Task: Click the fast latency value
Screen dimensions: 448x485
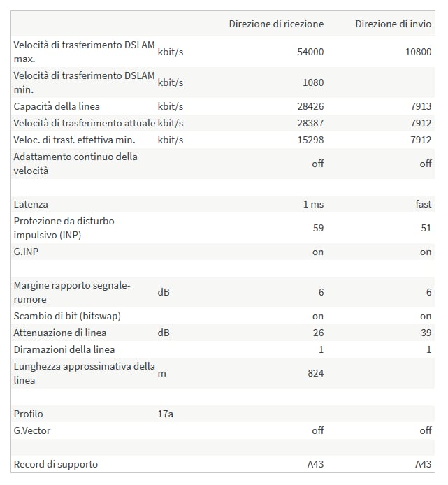Action: coord(424,204)
